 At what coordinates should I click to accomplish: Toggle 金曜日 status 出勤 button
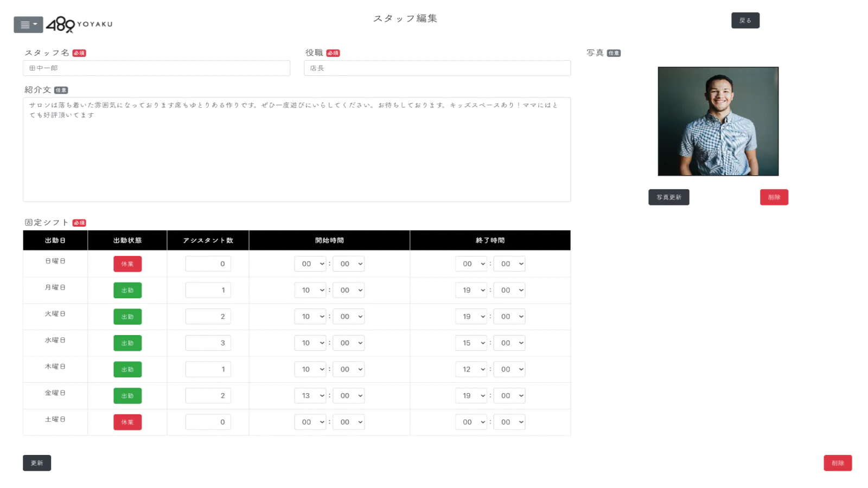pyautogui.click(x=127, y=396)
